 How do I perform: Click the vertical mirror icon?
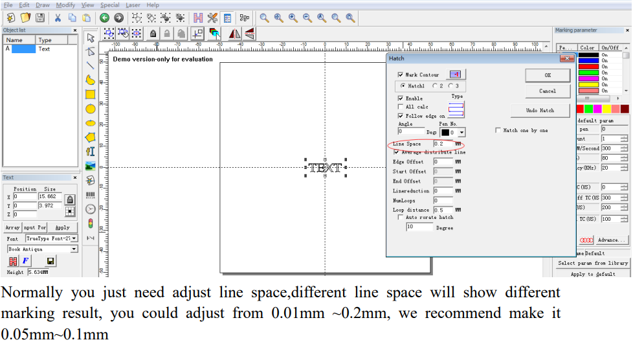(249, 34)
